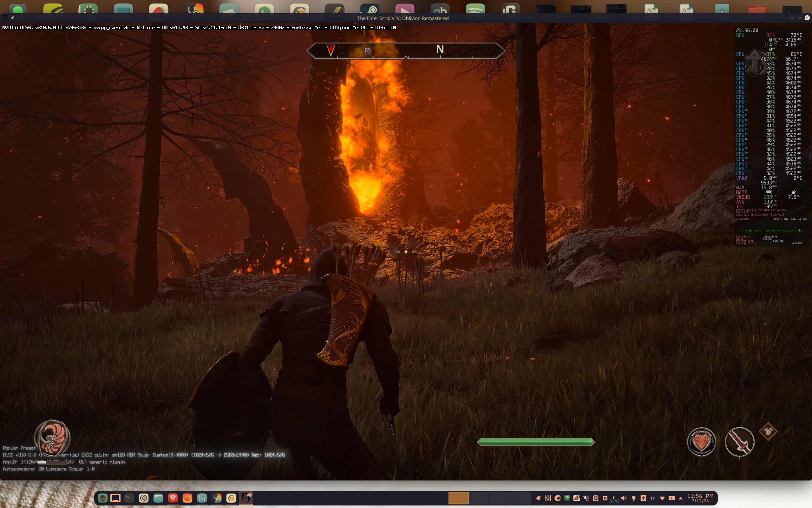Image resolution: width=812 pixels, height=508 pixels.
Task: Click the 'Autoexposure: ON Exposure Scale: 1.0' text
Action: tap(49, 469)
